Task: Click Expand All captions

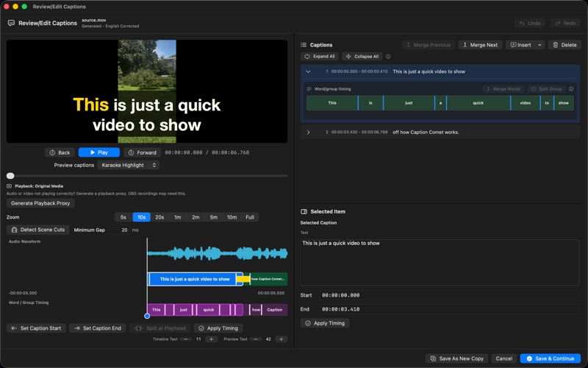Action: 320,57
